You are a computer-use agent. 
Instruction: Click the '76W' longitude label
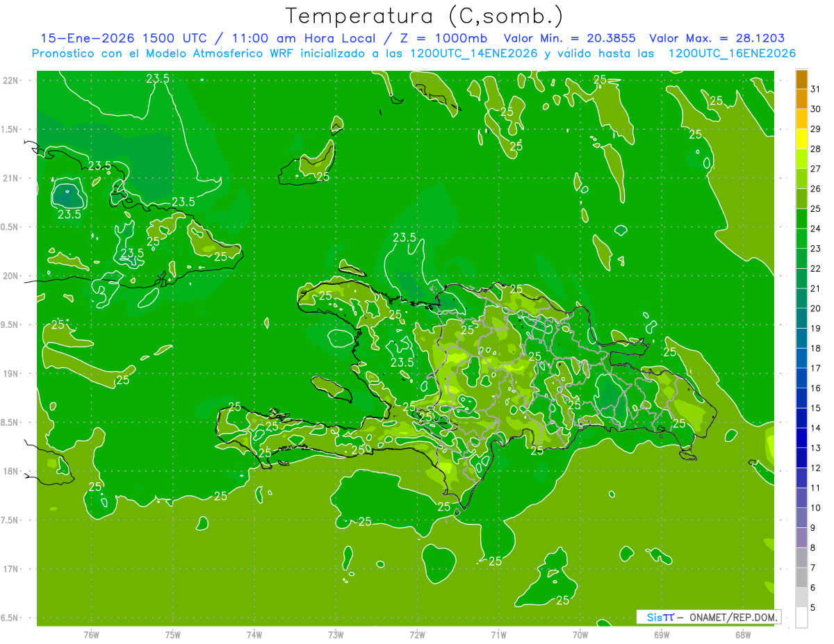pyautogui.click(x=90, y=634)
